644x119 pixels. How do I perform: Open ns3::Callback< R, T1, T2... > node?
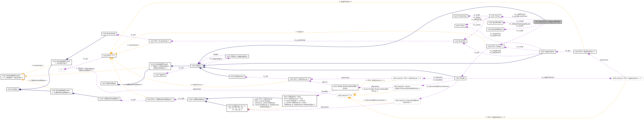click(237, 108)
